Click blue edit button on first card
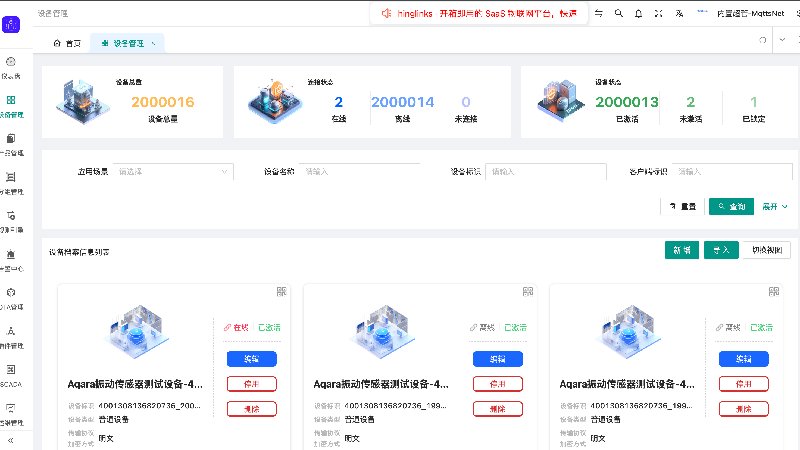The height and width of the screenshot is (450, 800). click(252, 359)
